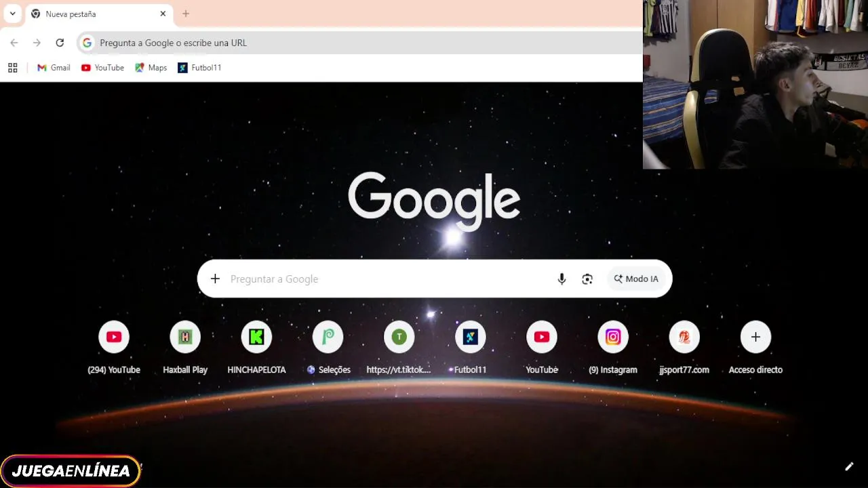This screenshot has width=868, height=488.
Task: Click the Google icon in address bar
Action: 87,43
